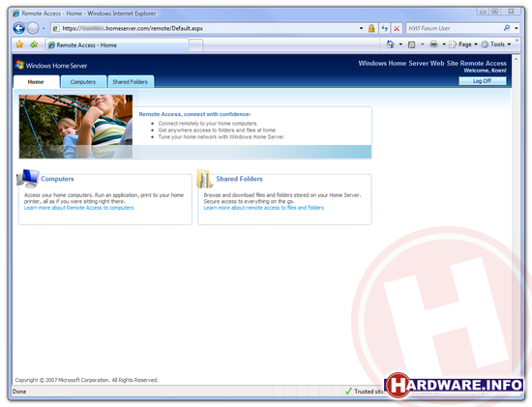Image resolution: width=532 pixels, height=407 pixels.
Task: Open the Tools menu dropdown
Action: (496, 44)
